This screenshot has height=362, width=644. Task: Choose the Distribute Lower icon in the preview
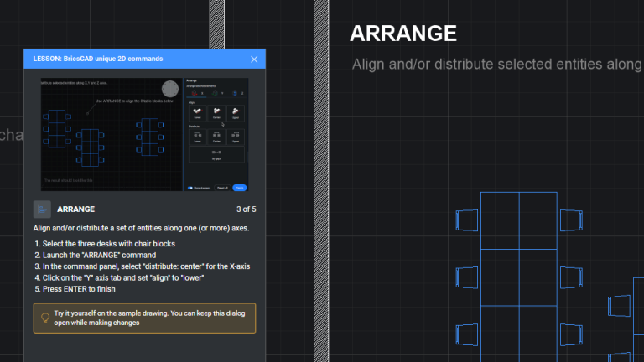point(198,137)
